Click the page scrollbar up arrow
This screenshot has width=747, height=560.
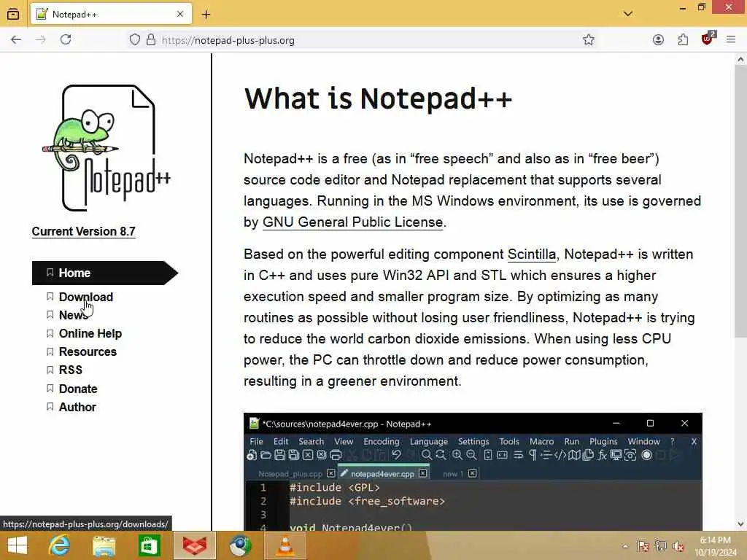point(740,60)
